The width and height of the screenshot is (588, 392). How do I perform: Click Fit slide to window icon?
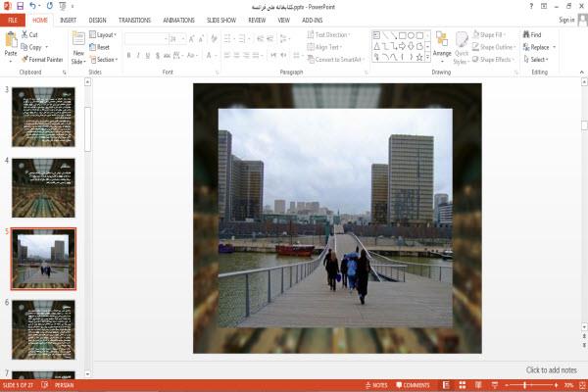point(582,385)
